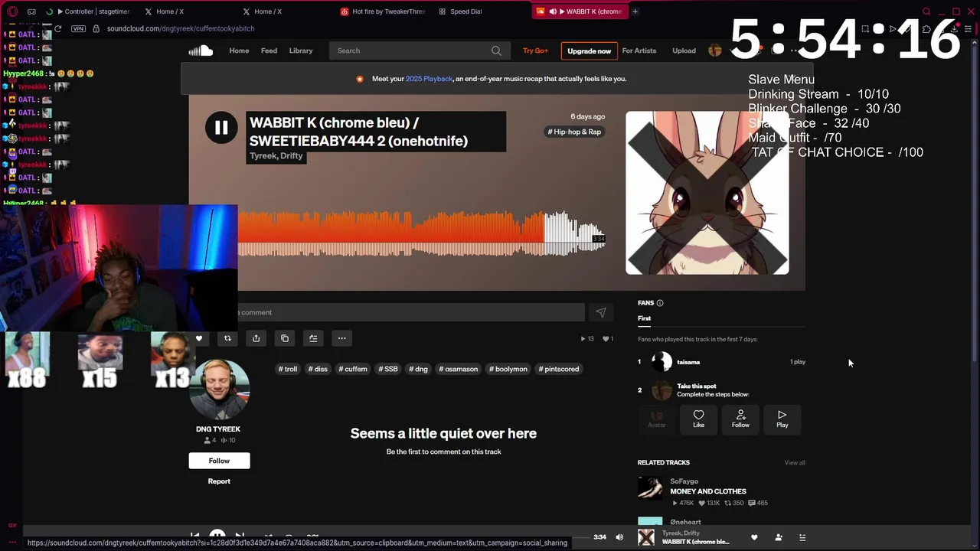Click the Tyreek, Drifty artist name under title
The width and height of the screenshot is (980, 551).
coord(276,156)
